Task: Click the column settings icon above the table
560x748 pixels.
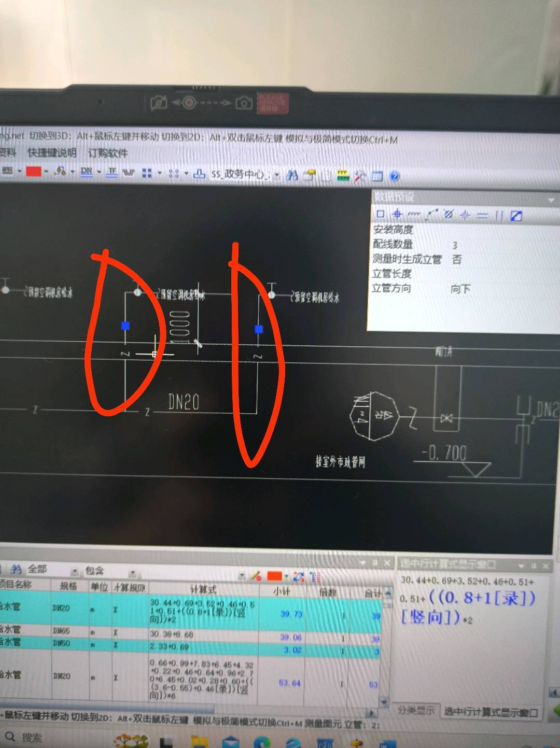Action: tap(315, 577)
